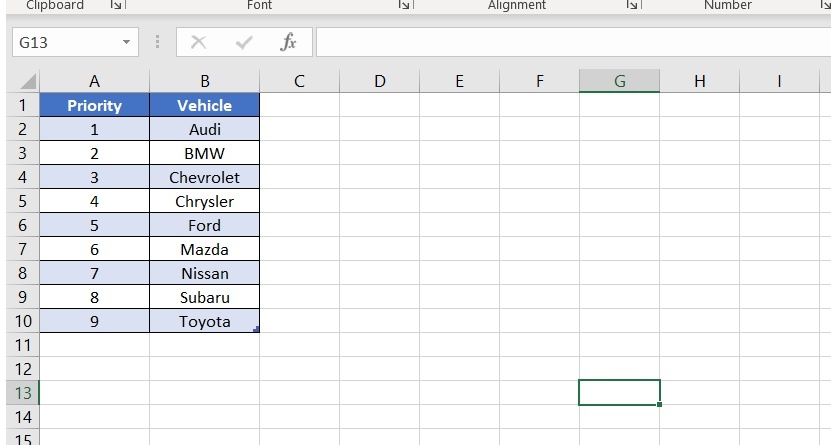The height and width of the screenshot is (445, 831).
Task: Click the table resize handle at Toyota cell corner
Action: (x=257, y=330)
